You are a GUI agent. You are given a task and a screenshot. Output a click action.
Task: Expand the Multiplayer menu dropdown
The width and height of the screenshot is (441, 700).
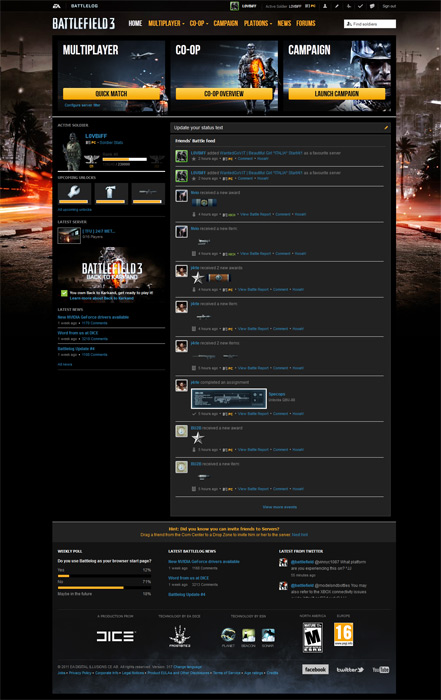point(166,23)
